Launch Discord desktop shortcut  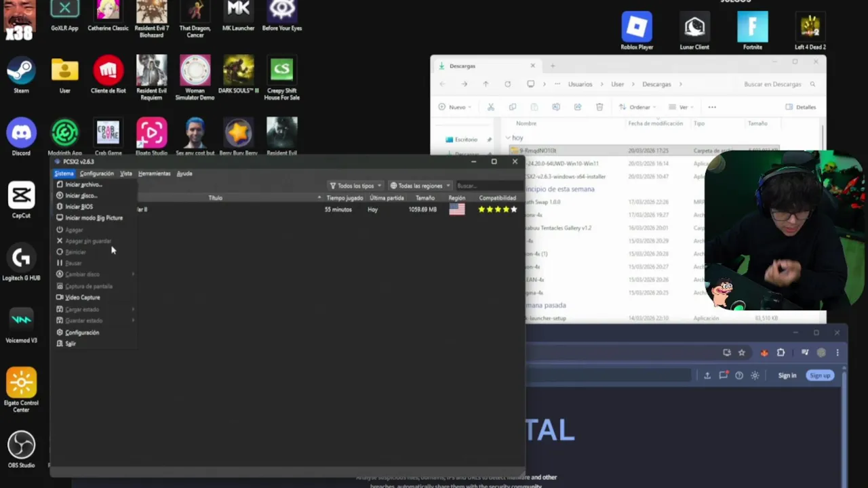pos(21,137)
